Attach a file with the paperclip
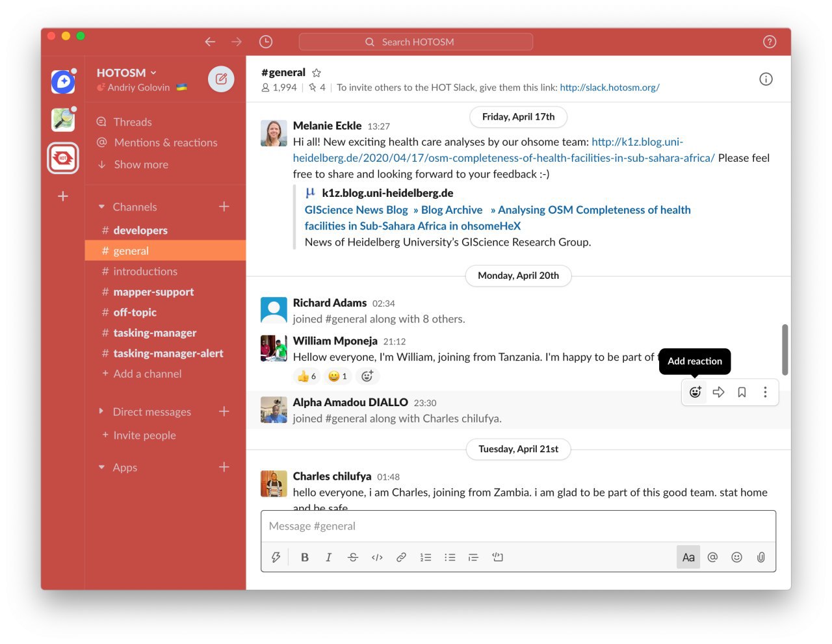The image size is (832, 644). pos(760,557)
